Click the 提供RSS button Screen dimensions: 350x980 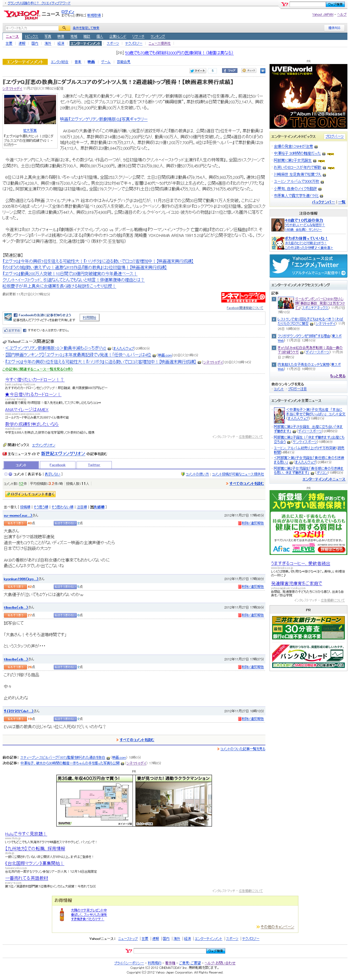[x=334, y=28]
